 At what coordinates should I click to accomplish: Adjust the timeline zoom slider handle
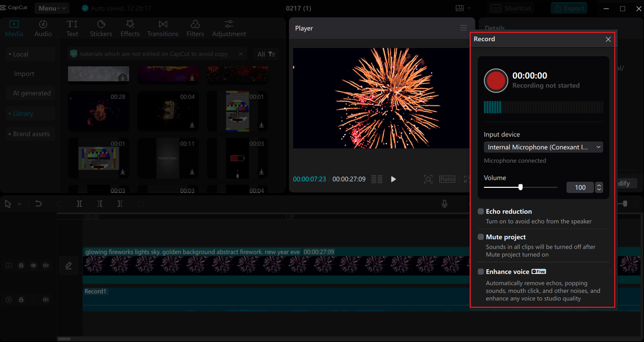(625, 203)
